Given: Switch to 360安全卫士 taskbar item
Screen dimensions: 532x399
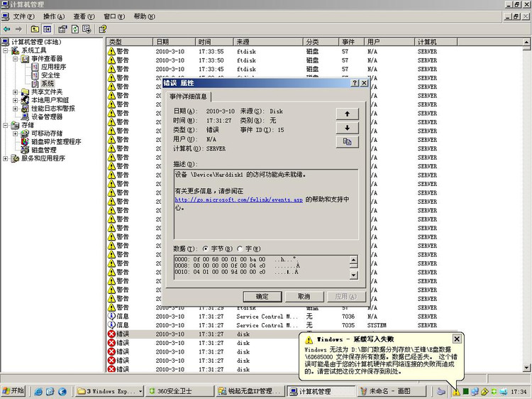Looking at the screenshot, I should (180, 391).
